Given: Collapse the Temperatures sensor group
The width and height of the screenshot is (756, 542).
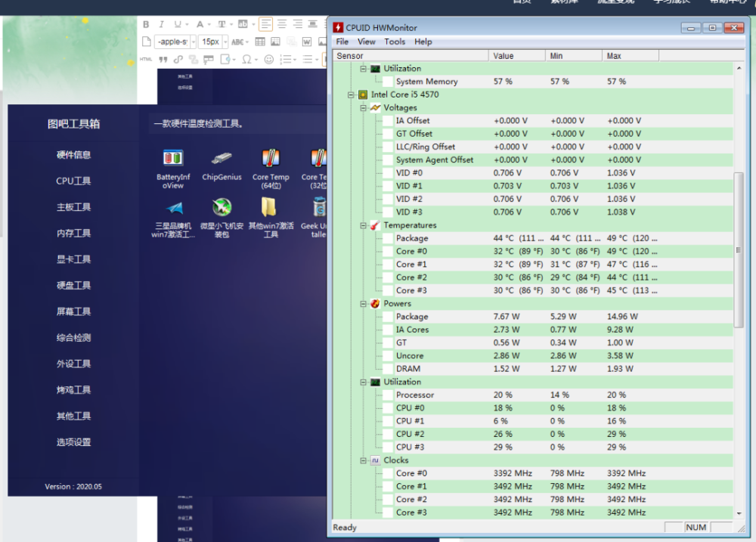Looking at the screenshot, I should coord(364,225).
